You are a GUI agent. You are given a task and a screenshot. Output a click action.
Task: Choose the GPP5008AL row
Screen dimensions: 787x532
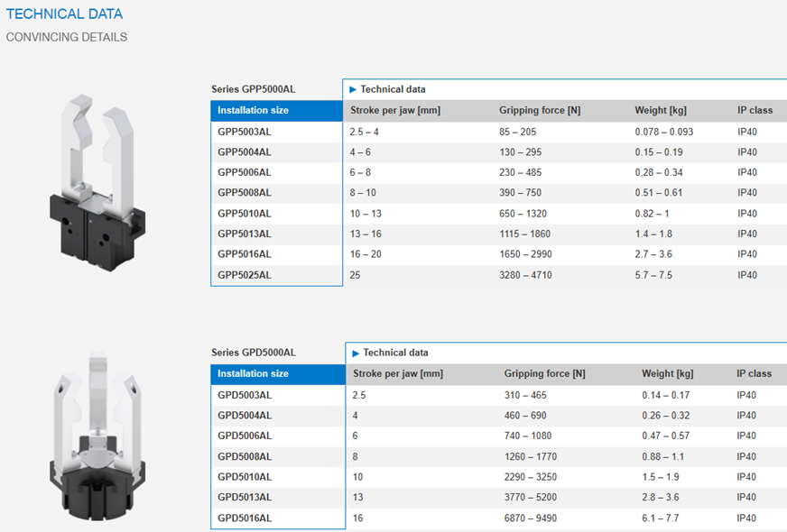tap(245, 193)
